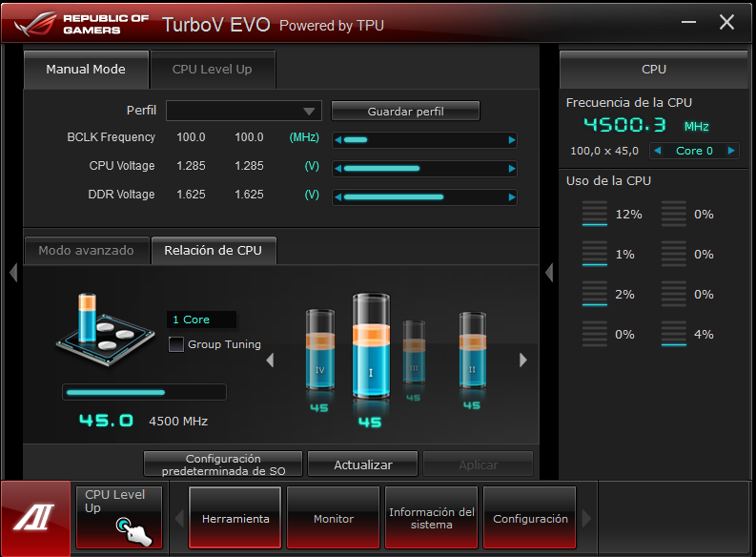Screen dimensions: 756x557
Task: Increase BCLK Frequency with right arrow
Action: coord(512,140)
